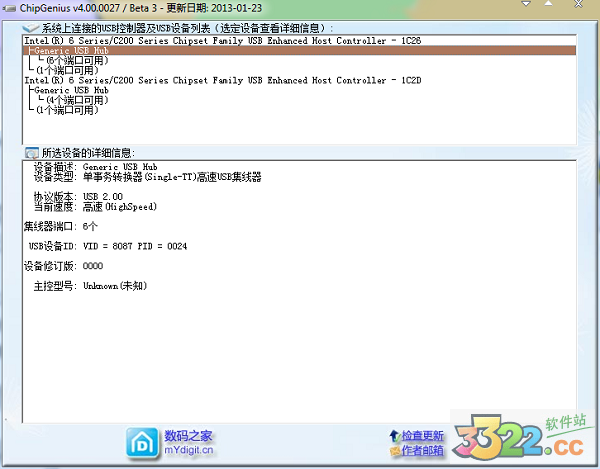The image size is (600, 469).
Task: Click the 数码之家 text label
Action: 189,435
